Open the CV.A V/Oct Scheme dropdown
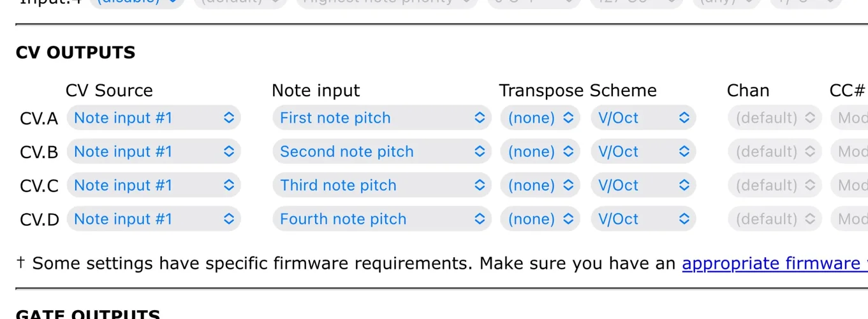The height and width of the screenshot is (319, 868). (643, 118)
